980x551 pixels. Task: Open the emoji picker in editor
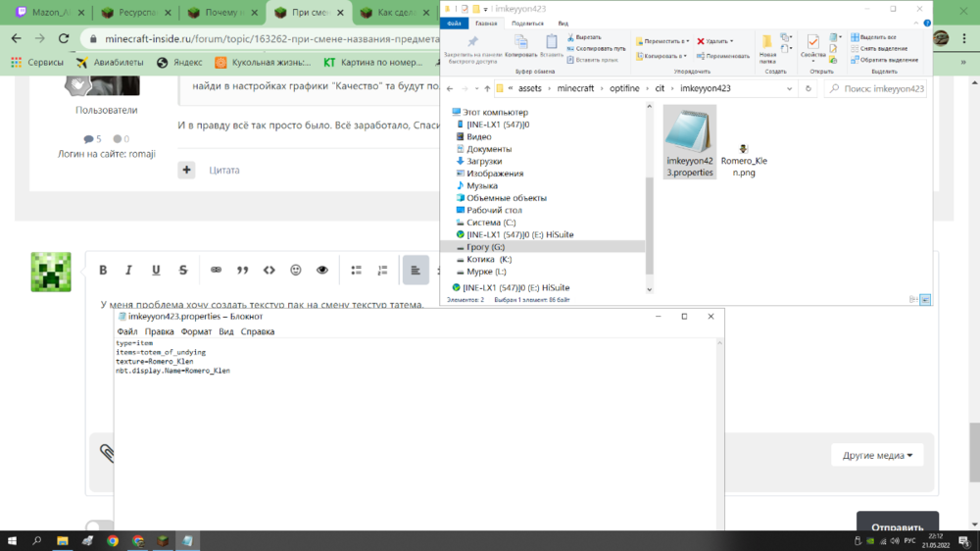point(296,271)
